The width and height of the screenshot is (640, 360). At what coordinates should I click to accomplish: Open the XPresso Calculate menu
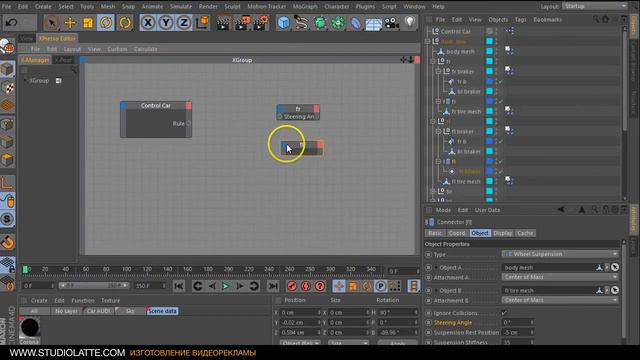pyautogui.click(x=145, y=49)
